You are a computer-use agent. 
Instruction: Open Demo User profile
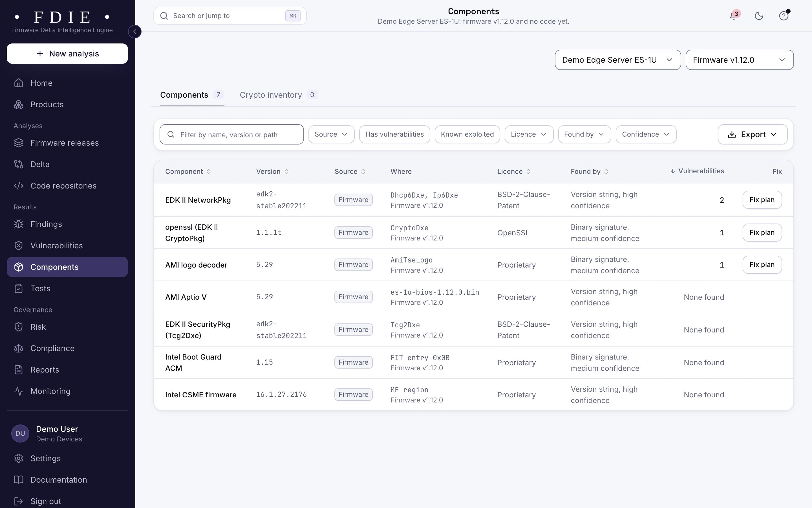[67, 434]
